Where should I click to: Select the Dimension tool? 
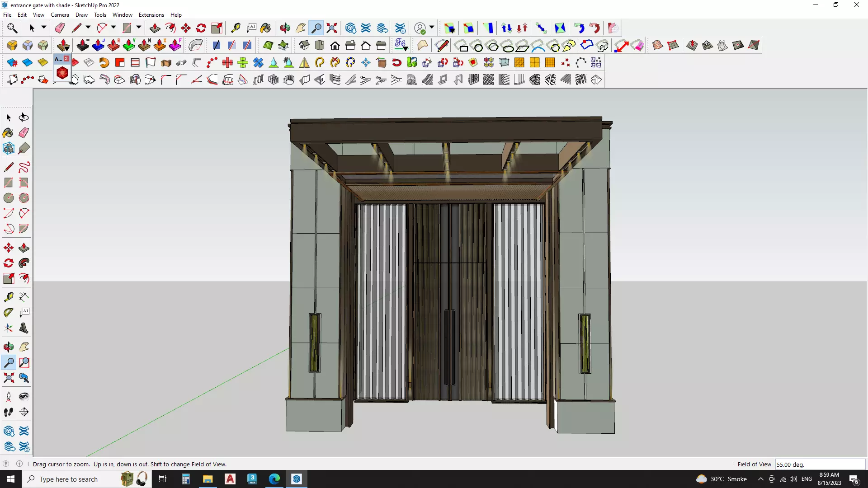click(x=24, y=297)
